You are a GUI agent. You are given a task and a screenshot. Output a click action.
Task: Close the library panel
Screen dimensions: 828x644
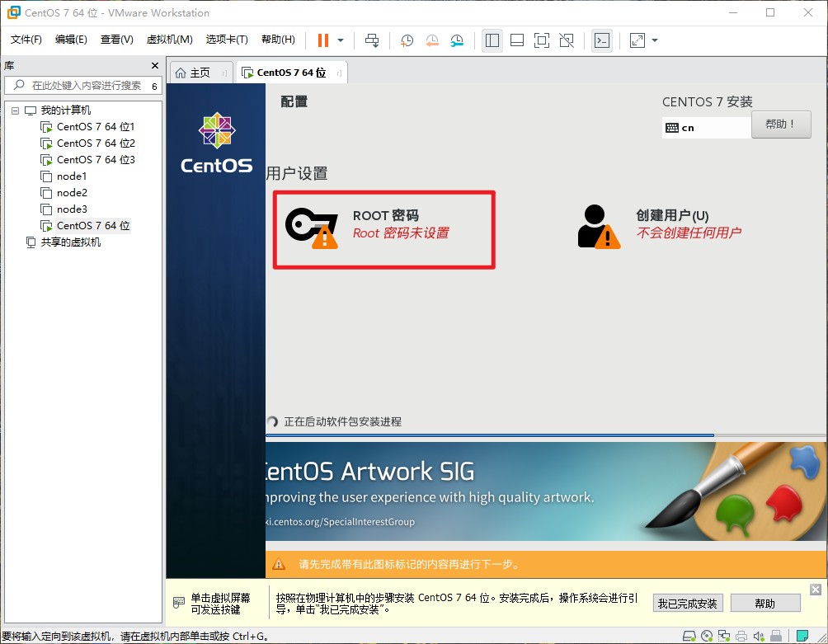pos(155,65)
